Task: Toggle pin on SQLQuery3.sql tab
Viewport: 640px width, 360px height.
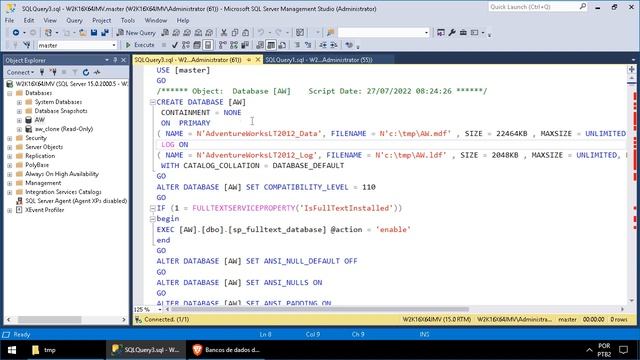Action: pos(249,60)
